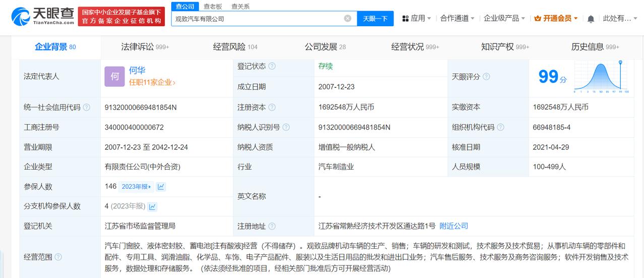Select the 历史信息 tab
644x278 pixels.
coord(595,47)
